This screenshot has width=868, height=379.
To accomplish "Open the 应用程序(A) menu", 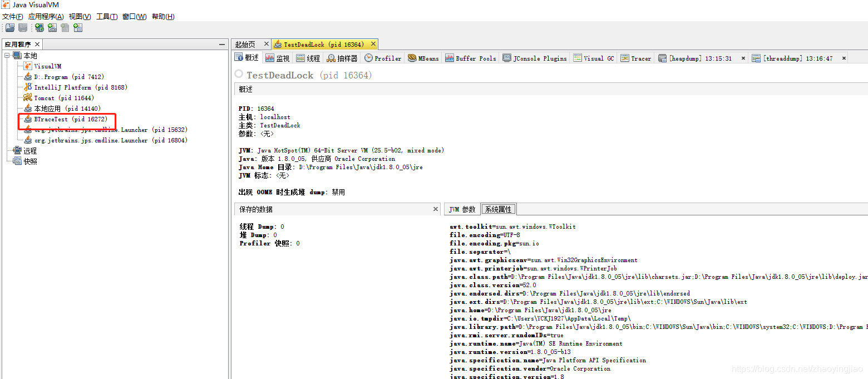I will point(46,17).
